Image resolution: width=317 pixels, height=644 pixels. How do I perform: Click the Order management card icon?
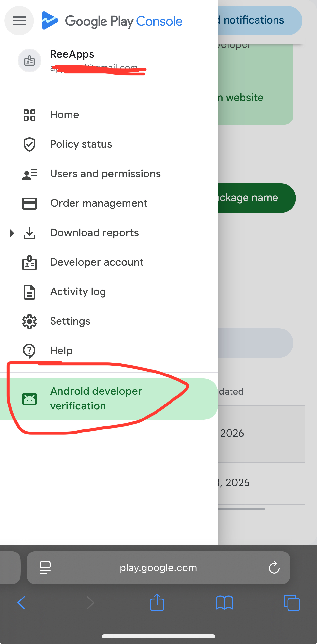[x=29, y=204]
